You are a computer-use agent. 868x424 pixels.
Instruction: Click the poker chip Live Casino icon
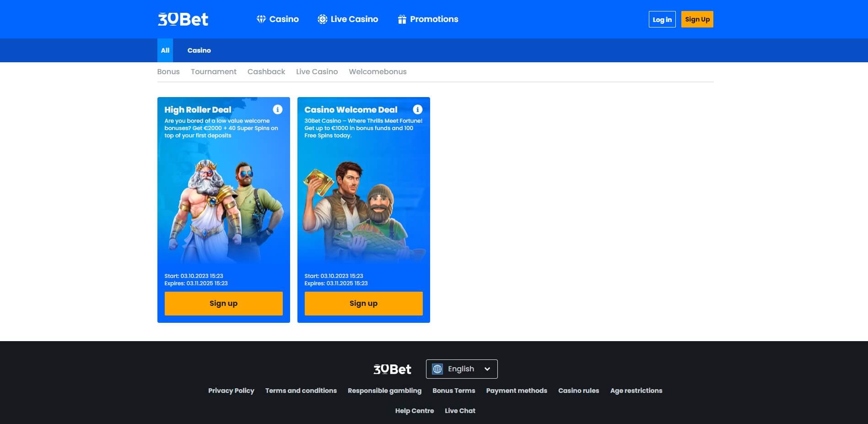tap(323, 19)
